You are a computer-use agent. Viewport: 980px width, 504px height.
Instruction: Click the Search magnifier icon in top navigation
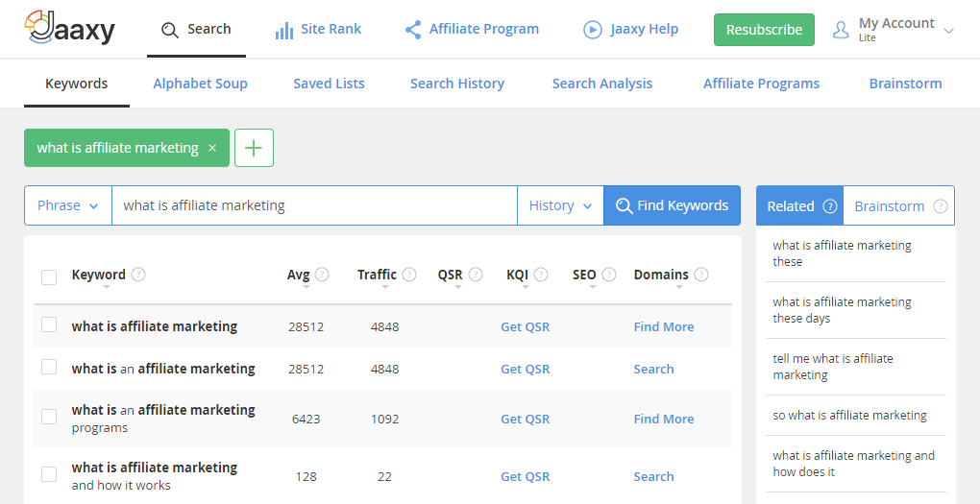[169, 30]
